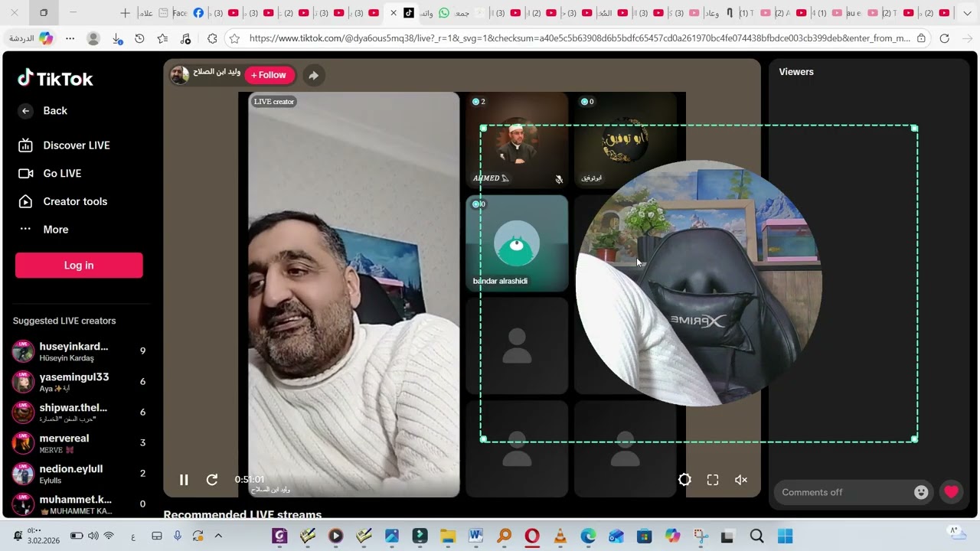Open Microsoft Word from taskbar
Screen dimensions: 980x551
pyautogui.click(x=475, y=536)
